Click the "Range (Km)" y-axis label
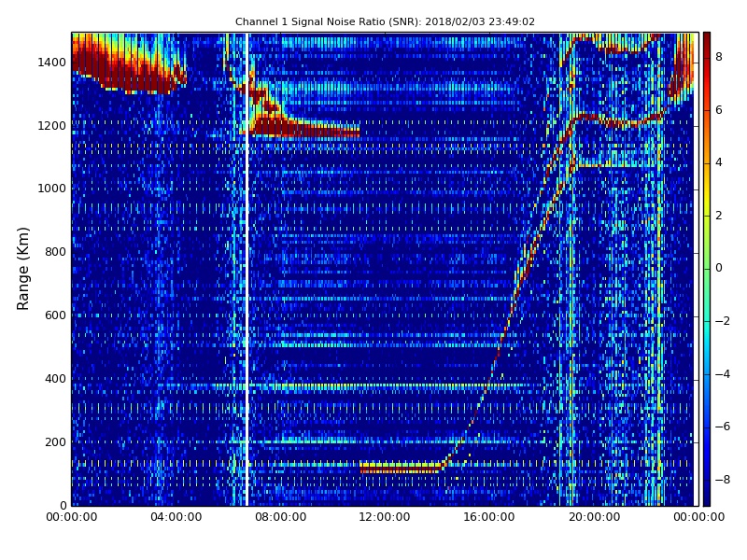The height and width of the screenshot is (560, 747). 22,269
